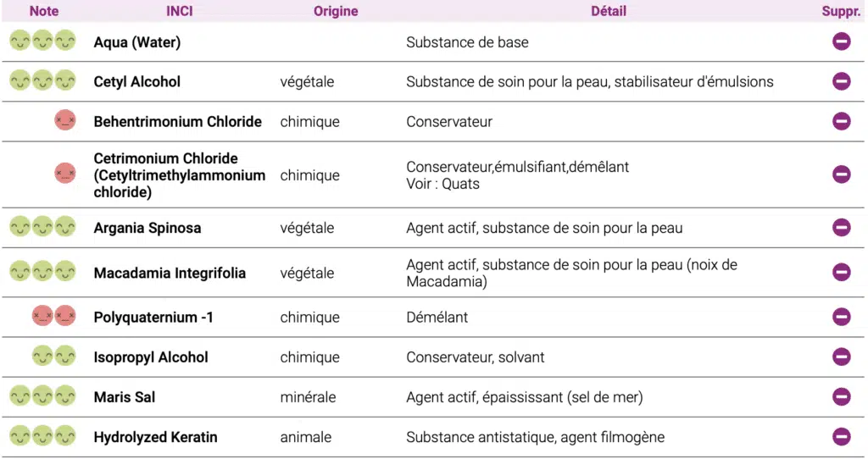The width and height of the screenshot is (868, 459).
Task: Click the Détail column header
Action: pyautogui.click(x=609, y=11)
